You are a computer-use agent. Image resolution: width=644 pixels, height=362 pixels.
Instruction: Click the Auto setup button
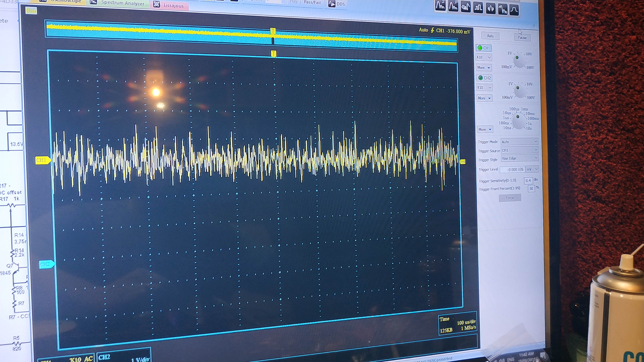[x=490, y=36]
